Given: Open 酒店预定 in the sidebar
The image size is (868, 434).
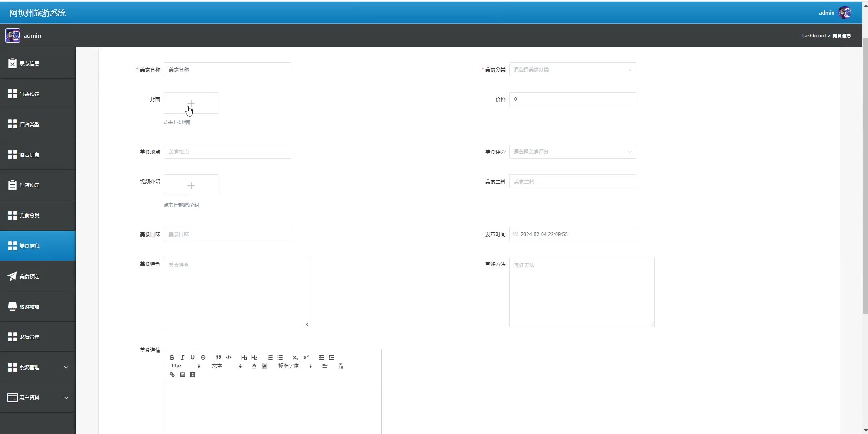Looking at the screenshot, I should point(38,185).
